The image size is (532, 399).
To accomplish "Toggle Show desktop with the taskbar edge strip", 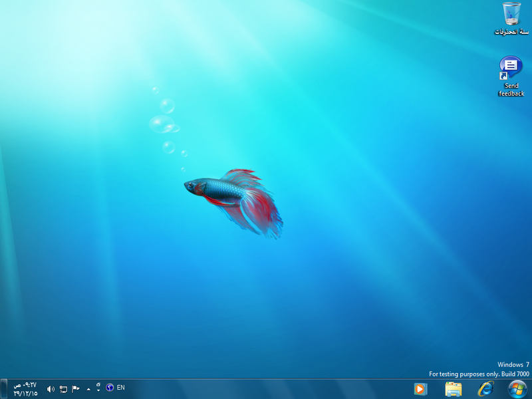I will coord(5,389).
